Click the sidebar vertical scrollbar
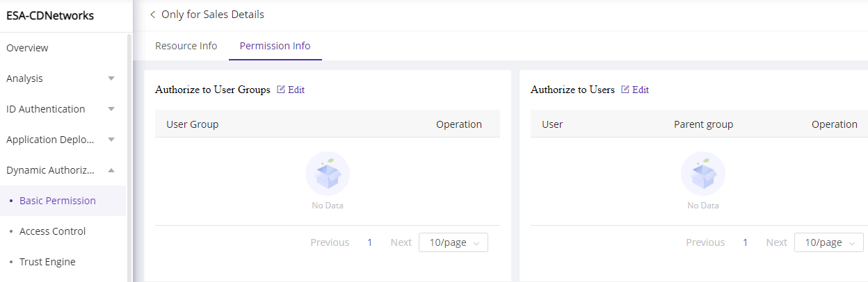The width and height of the screenshot is (868, 282). pyautogui.click(x=129, y=157)
